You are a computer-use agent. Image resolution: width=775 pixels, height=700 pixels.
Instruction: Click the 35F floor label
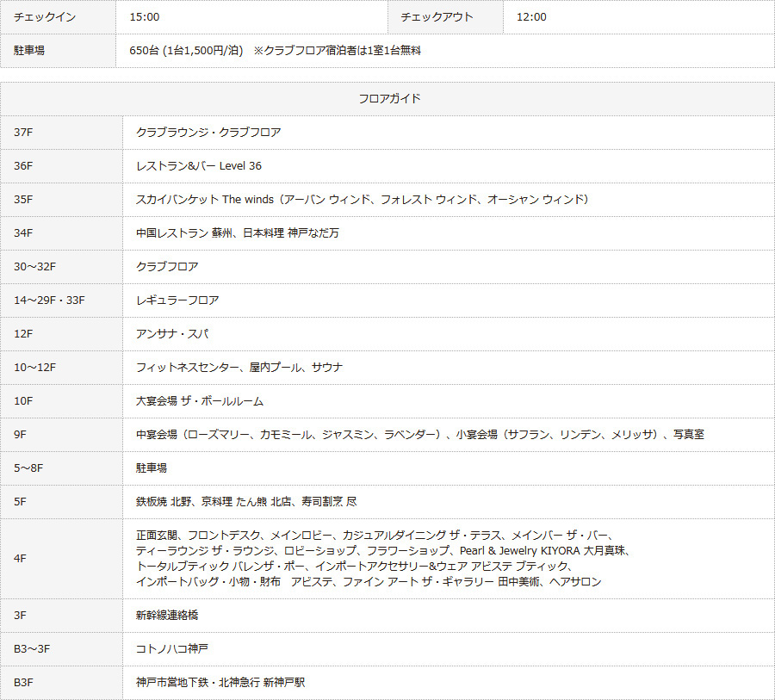click(x=23, y=200)
